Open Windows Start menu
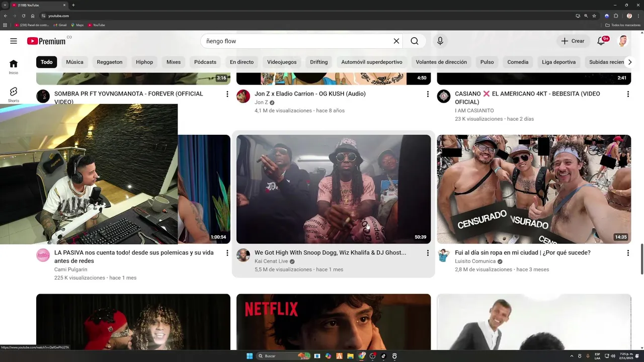 click(x=250, y=356)
